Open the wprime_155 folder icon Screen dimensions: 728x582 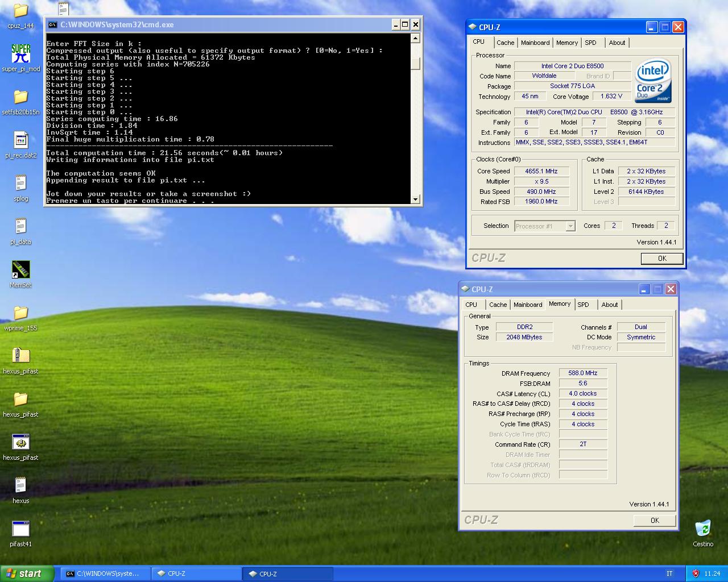pyautogui.click(x=20, y=313)
